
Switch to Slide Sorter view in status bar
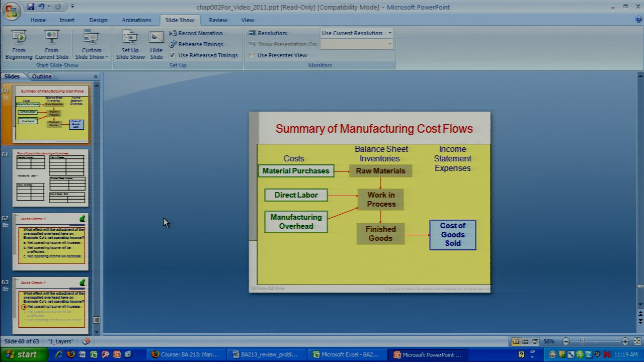point(525,341)
